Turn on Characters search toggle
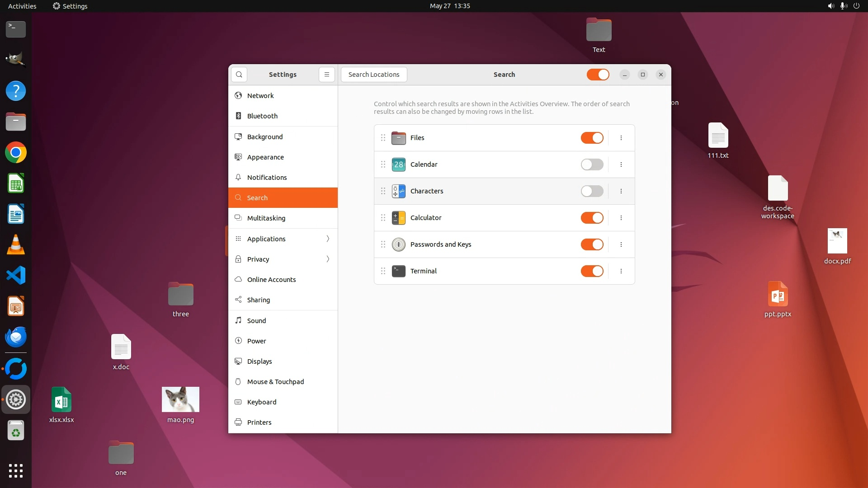This screenshot has height=488, width=868. (592, 191)
